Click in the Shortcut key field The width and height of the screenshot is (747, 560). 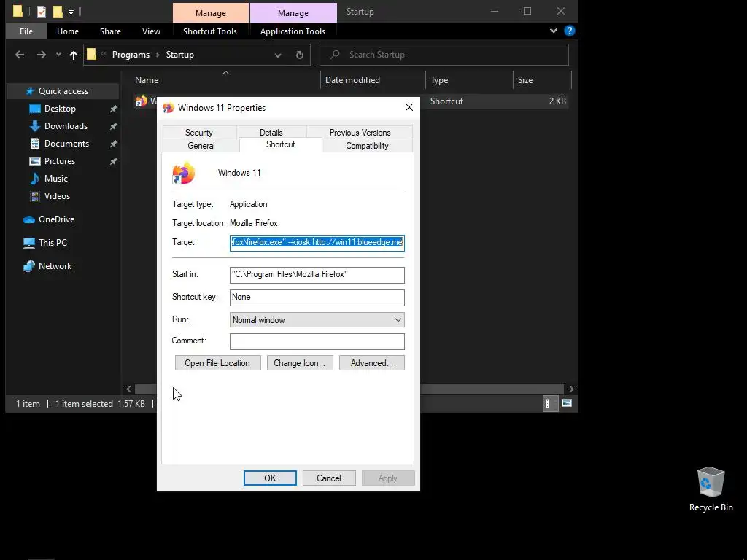317,297
